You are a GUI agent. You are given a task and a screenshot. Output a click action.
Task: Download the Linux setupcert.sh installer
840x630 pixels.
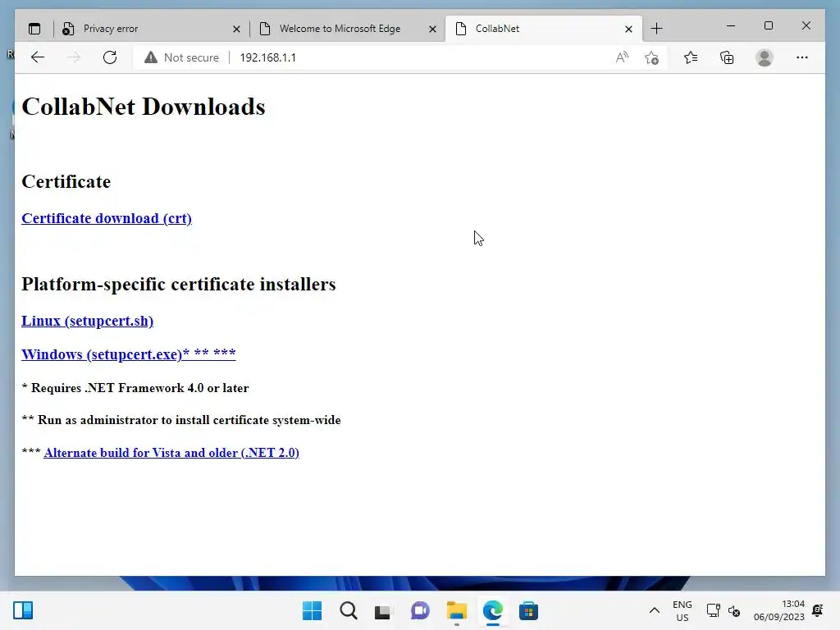(87, 321)
